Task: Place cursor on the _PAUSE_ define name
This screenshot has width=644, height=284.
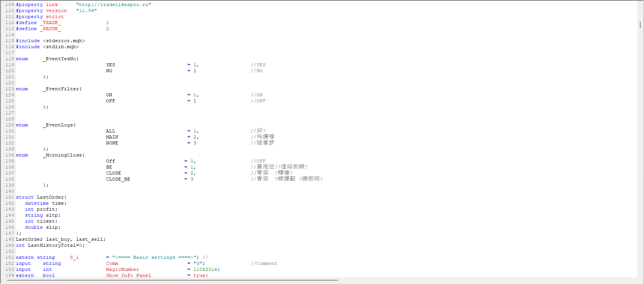Action: pos(50,29)
